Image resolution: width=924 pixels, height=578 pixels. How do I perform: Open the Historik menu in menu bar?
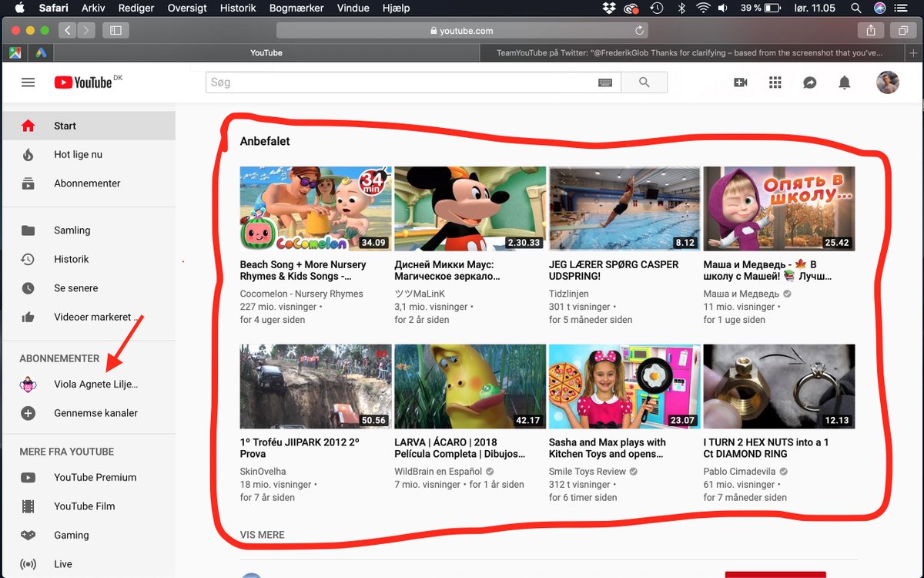tap(238, 8)
